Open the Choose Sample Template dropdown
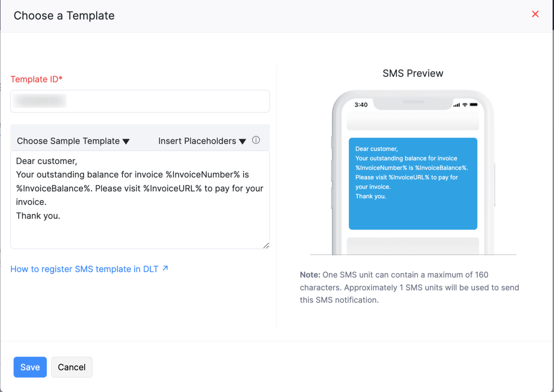 click(73, 141)
